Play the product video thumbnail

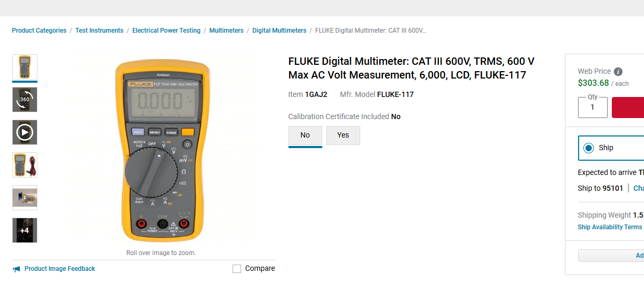pos(25,132)
